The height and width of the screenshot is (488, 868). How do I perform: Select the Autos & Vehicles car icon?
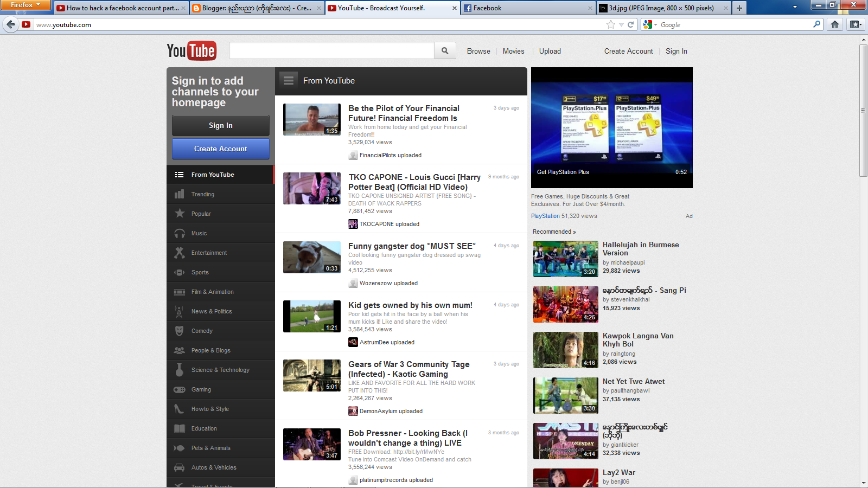(x=179, y=467)
